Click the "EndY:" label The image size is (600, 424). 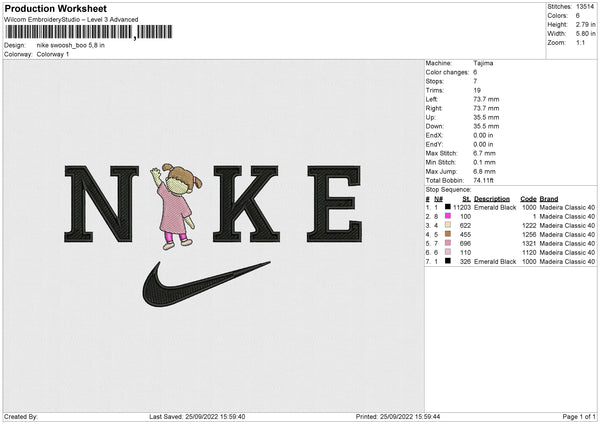(434, 144)
